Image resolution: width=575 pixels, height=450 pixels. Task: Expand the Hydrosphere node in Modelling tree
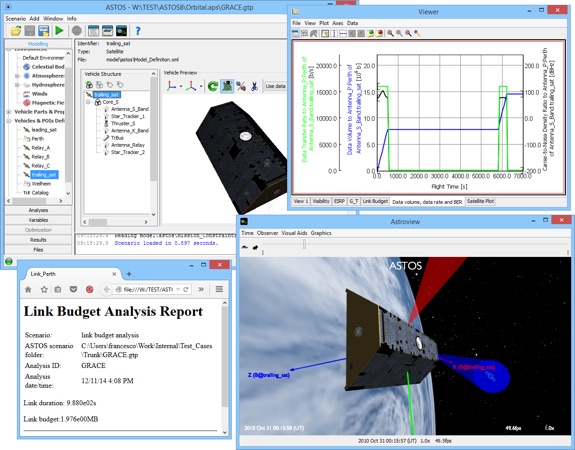pos(17,85)
